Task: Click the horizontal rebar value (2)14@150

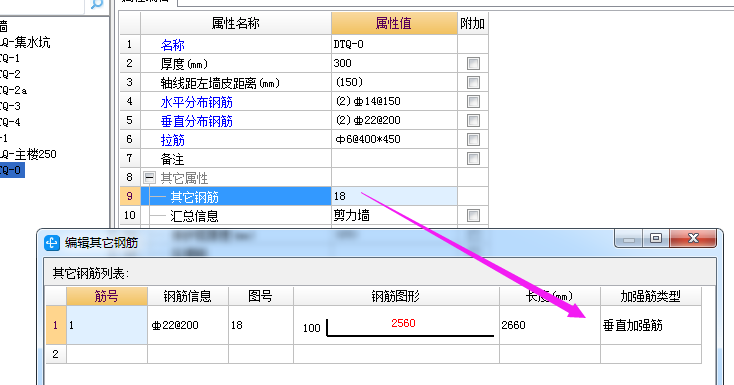Action: pos(394,101)
